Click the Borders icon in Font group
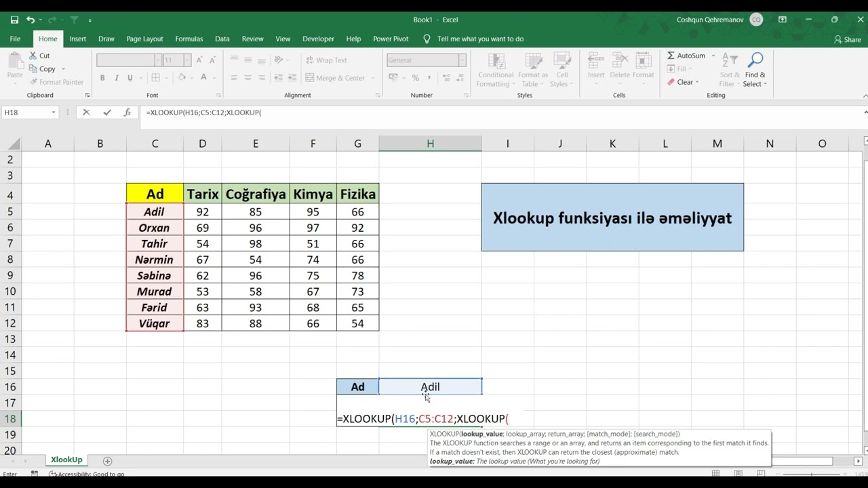868x488 pixels. (x=157, y=78)
